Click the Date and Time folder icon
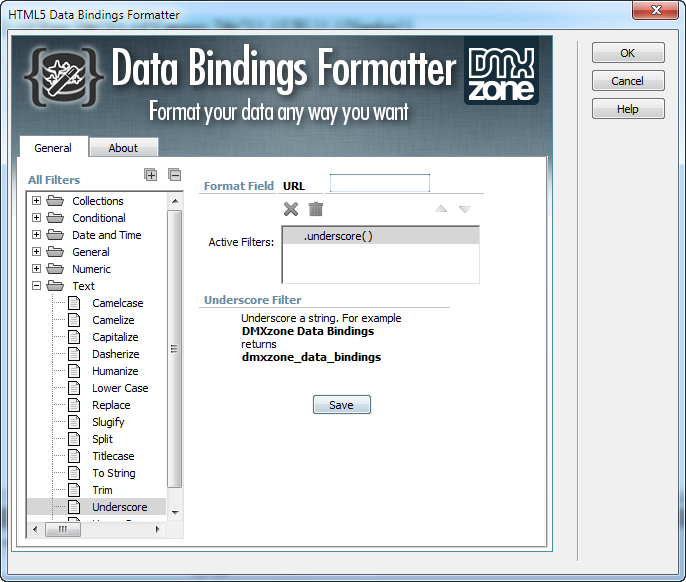Viewport: 686px width, 582px height. (55, 235)
